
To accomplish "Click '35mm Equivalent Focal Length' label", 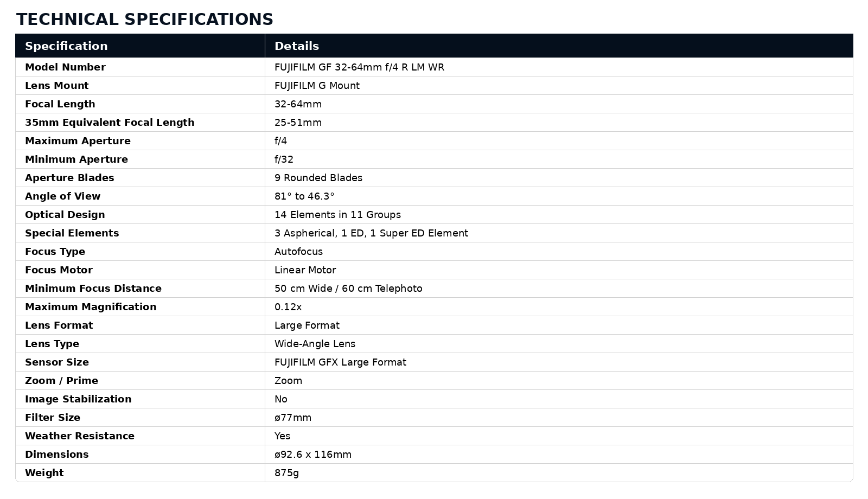I will click(110, 123).
